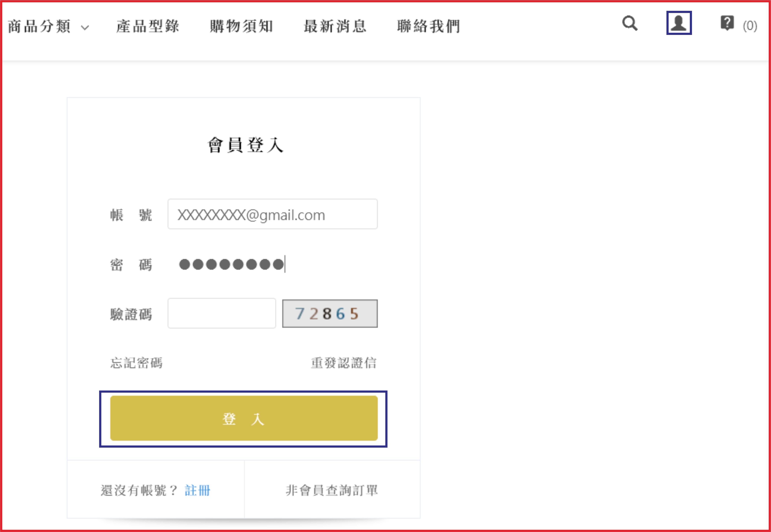Viewport: 771px width, 532px height.
Task: Click 重發認證信 link
Action: pyautogui.click(x=344, y=363)
